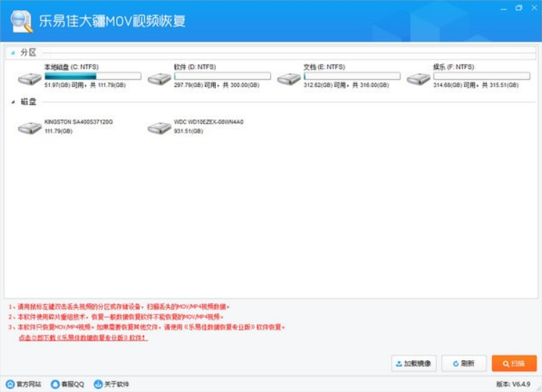Start scan with orange 扫描 button

[514, 364]
